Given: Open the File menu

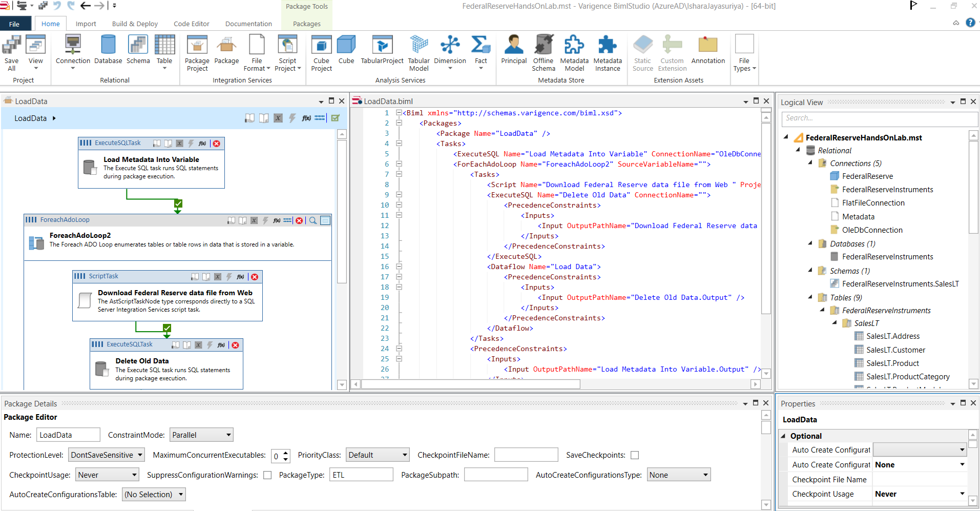Looking at the screenshot, I should click(14, 24).
